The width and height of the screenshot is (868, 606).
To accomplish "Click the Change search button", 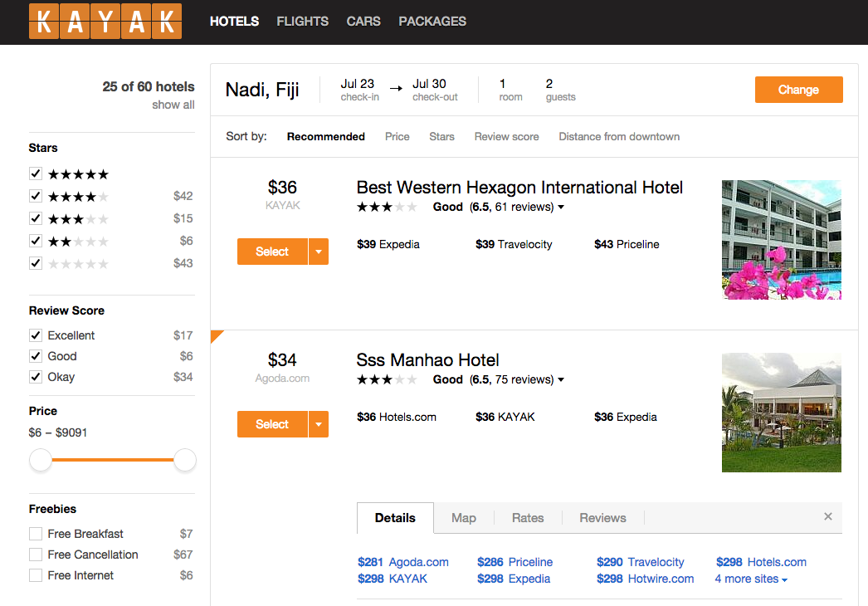I will coord(799,90).
